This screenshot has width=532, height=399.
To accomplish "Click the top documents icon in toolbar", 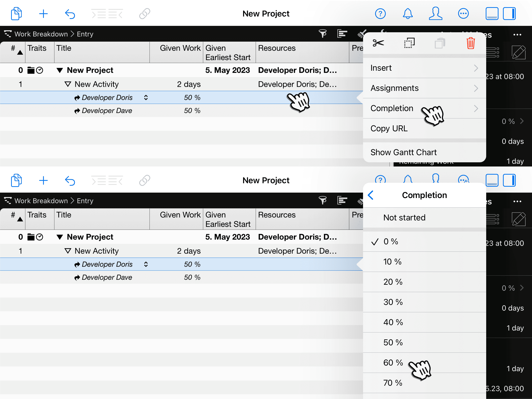I will click(16, 14).
